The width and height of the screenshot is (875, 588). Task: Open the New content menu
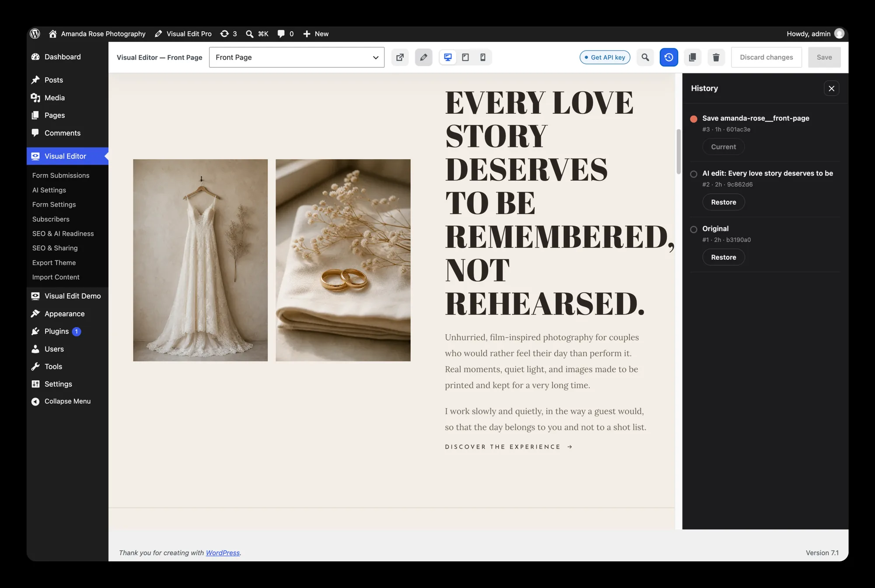tap(316, 34)
